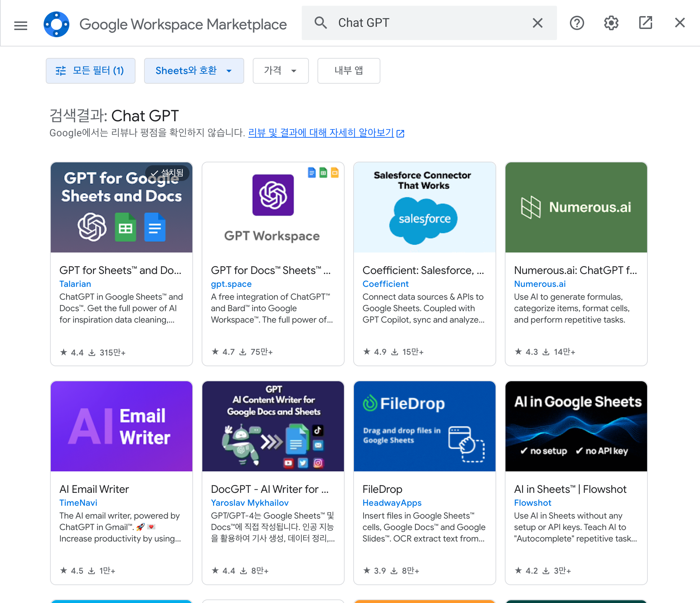Click the 4.5 star rating on TimeNavi card
Viewport: 700px width, 603px height.
pos(72,571)
